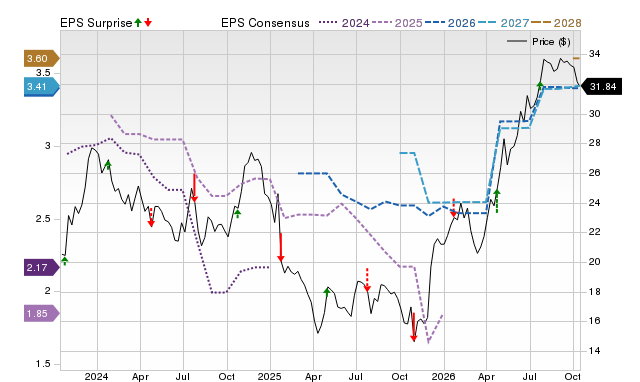Click the 2027 consensus legend entry
The height and width of the screenshot is (382, 640).
[503, 23]
